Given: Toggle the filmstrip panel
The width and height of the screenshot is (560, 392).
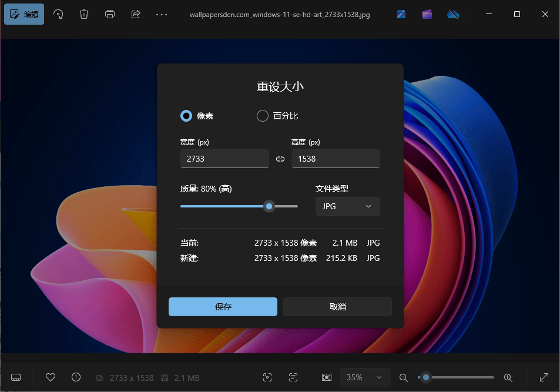Looking at the screenshot, I should point(15,377).
